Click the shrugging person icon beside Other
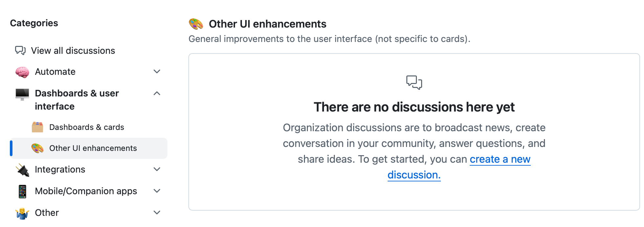 [22, 213]
